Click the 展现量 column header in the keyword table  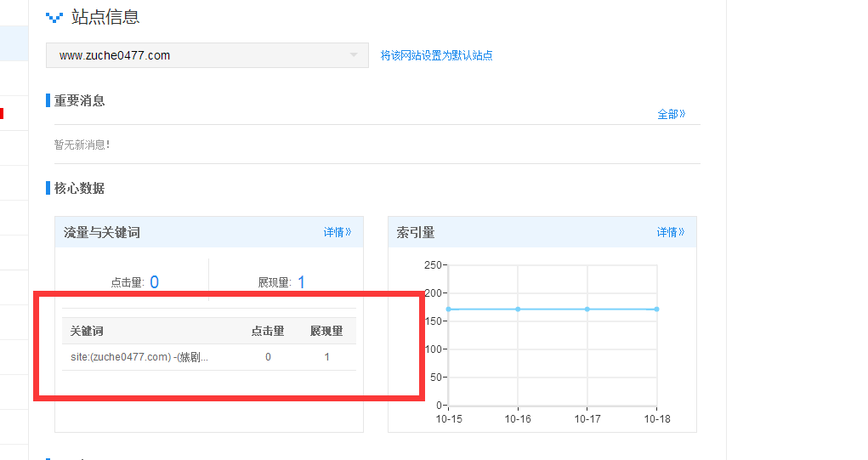tap(326, 331)
